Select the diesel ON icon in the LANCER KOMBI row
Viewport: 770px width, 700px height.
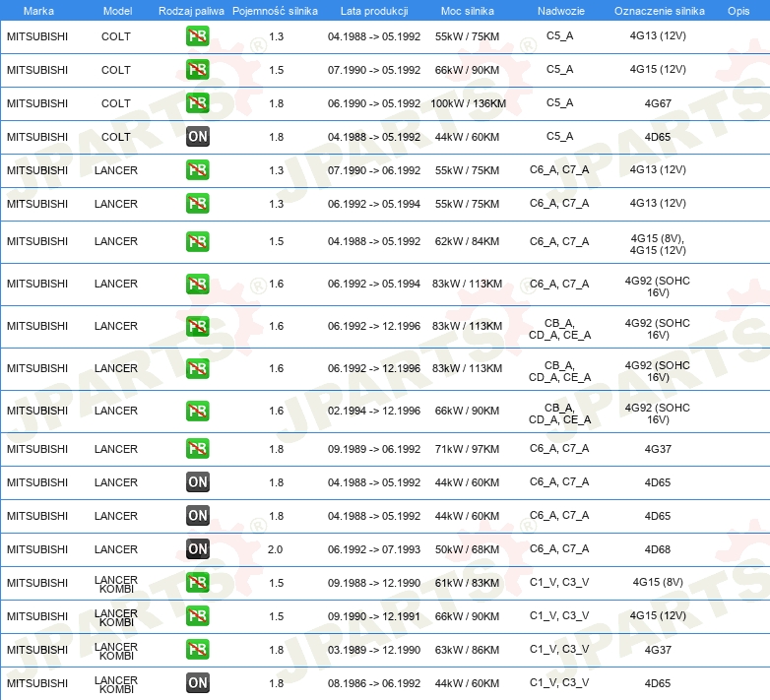point(197,683)
